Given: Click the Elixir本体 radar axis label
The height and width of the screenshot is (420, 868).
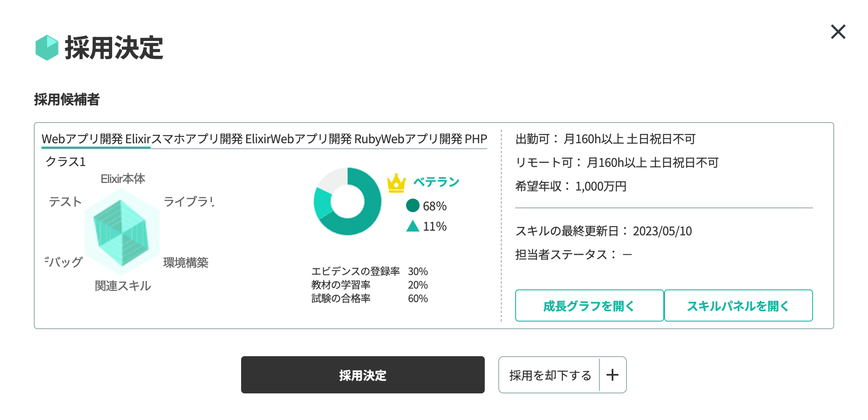Looking at the screenshot, I should pyautogui.click(x=123, y=179).
